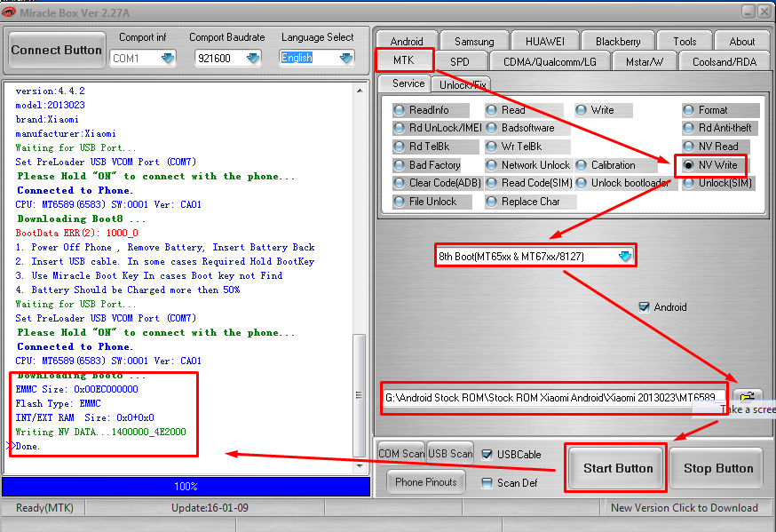This screenshot has height=532, width=776.
Task: Switch to the Samsung tab
Action: tap(474, 42)
